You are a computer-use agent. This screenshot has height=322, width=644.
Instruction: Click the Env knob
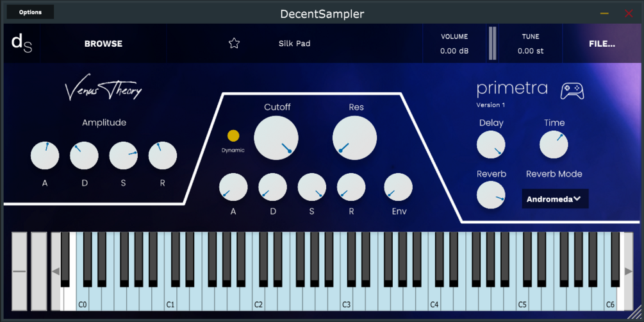tap(399, 187)
